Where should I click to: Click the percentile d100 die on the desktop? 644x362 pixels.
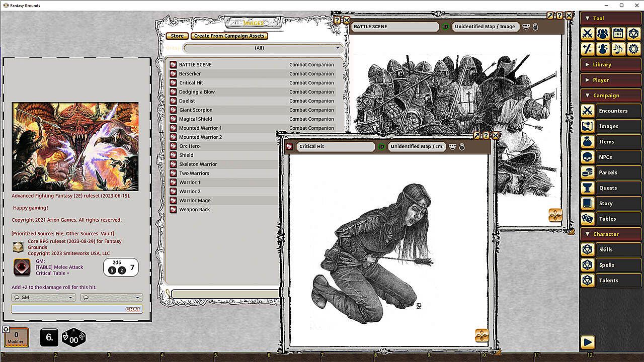tap(74, 338)
